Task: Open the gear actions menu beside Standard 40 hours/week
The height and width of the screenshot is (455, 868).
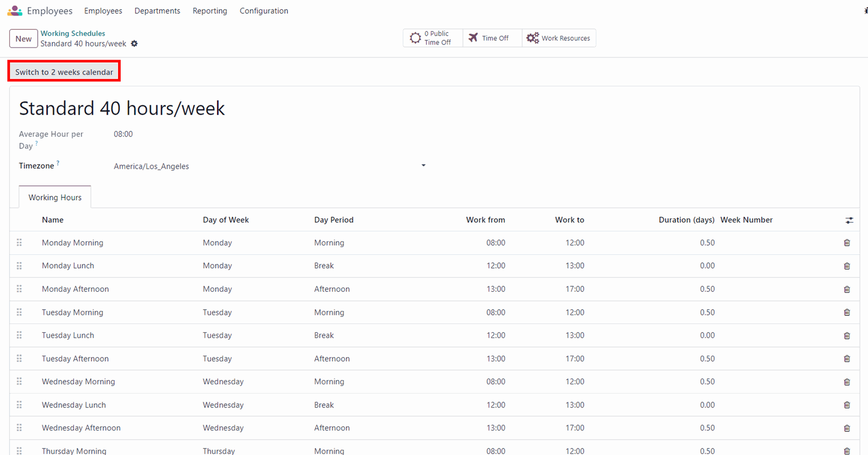Action: point(134,44)
